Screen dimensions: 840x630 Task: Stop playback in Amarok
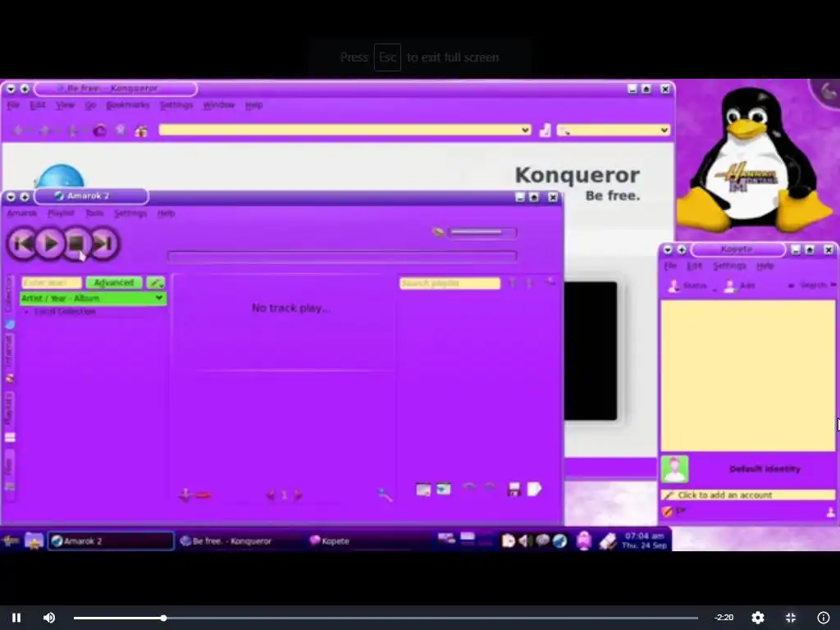[76, 244]
